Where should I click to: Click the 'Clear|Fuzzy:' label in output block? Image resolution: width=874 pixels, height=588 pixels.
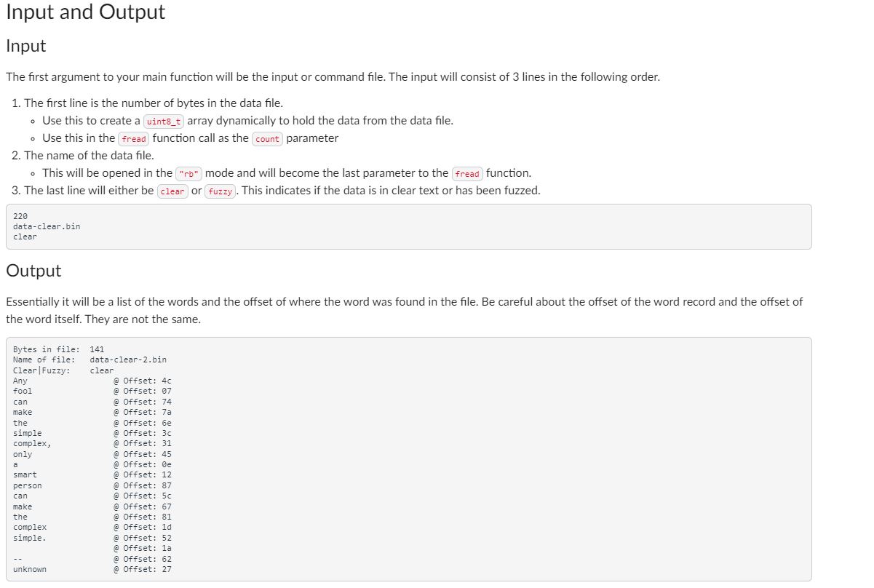pos(41,370)
